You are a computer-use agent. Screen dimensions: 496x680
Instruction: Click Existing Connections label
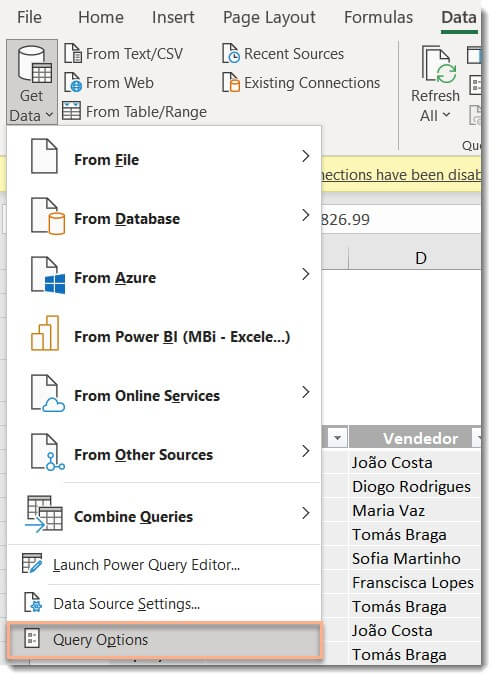[x=312, y=82]
